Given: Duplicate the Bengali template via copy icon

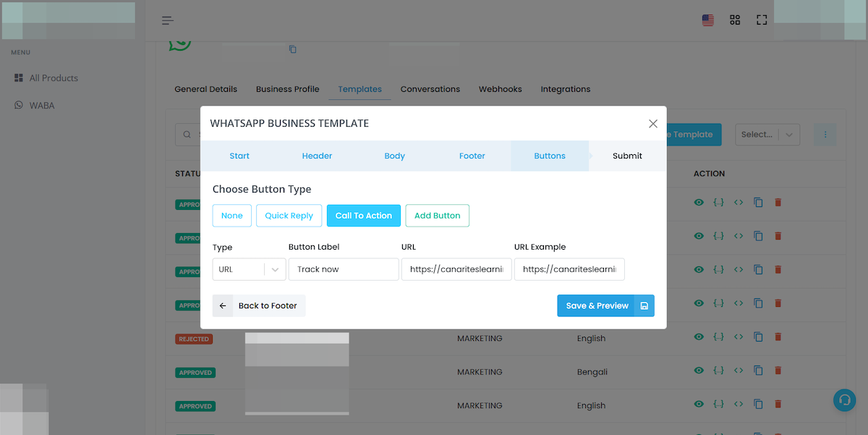Looking at the screenshot, I should [758, 370].
